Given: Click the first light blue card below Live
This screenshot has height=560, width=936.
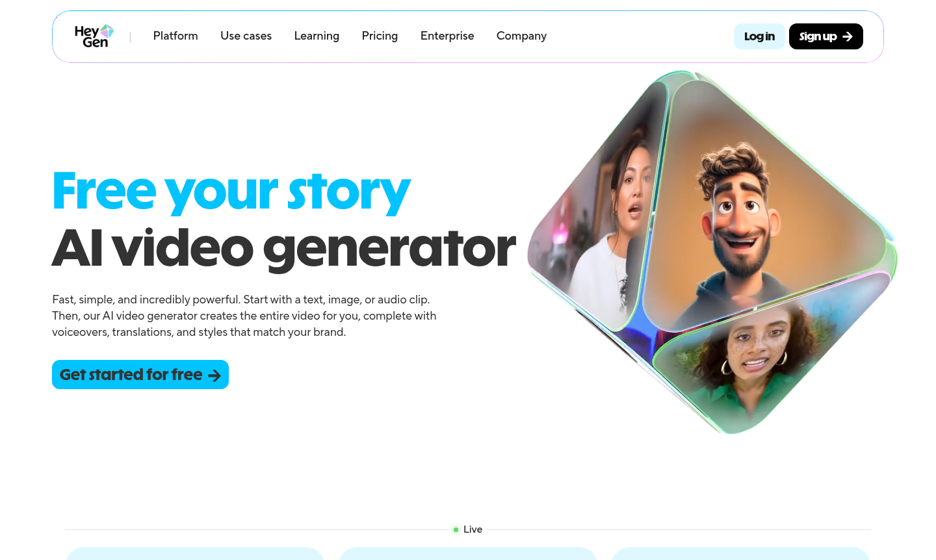Looking at the screenshot, I should click(195, 554).
